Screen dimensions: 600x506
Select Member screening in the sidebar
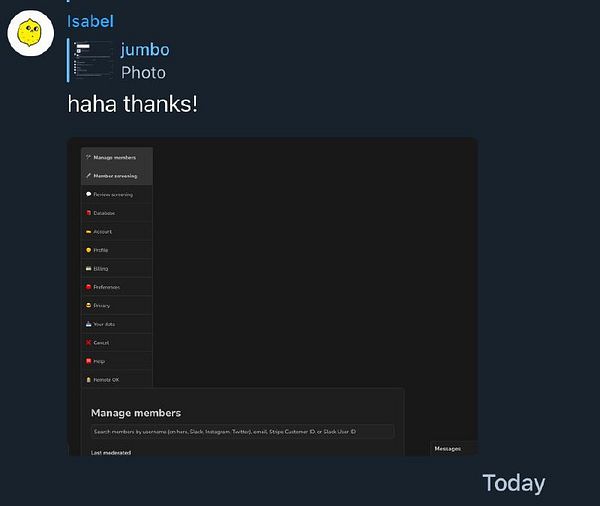pos(117,176)
